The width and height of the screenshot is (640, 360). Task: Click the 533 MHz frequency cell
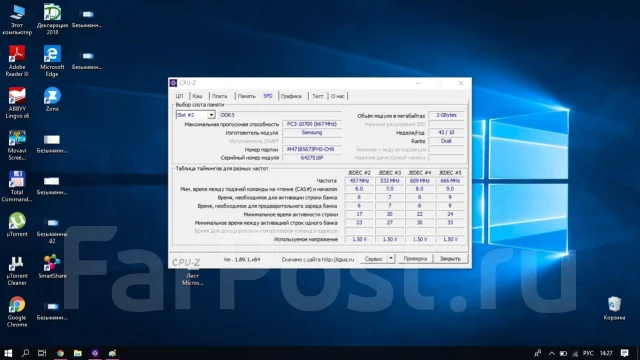tap(389, 180)
